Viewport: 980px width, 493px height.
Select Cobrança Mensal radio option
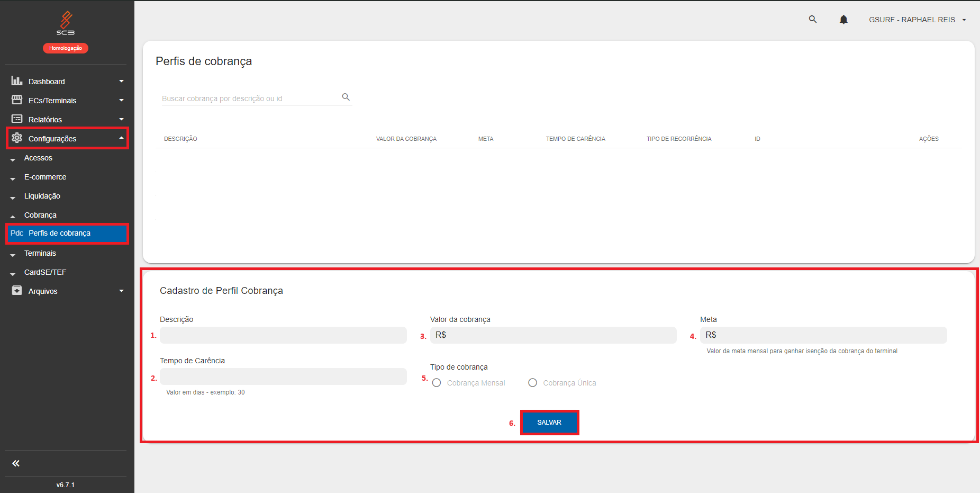click(437, 383)
